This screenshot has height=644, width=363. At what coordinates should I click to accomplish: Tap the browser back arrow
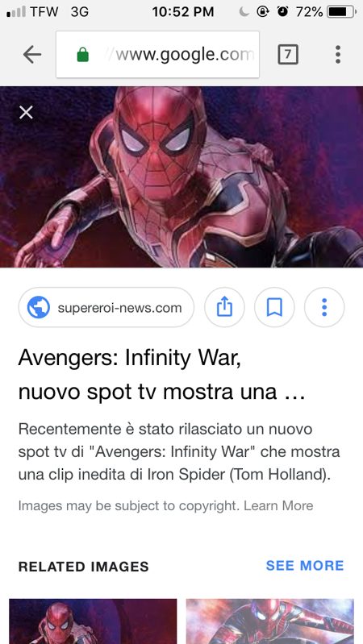tap(32, 54)
